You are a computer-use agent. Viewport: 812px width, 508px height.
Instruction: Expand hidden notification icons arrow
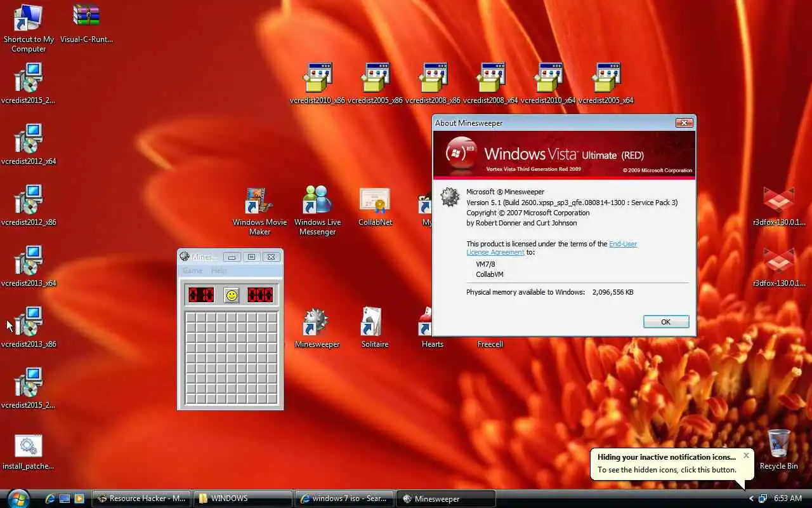click(x=751, y=498)
